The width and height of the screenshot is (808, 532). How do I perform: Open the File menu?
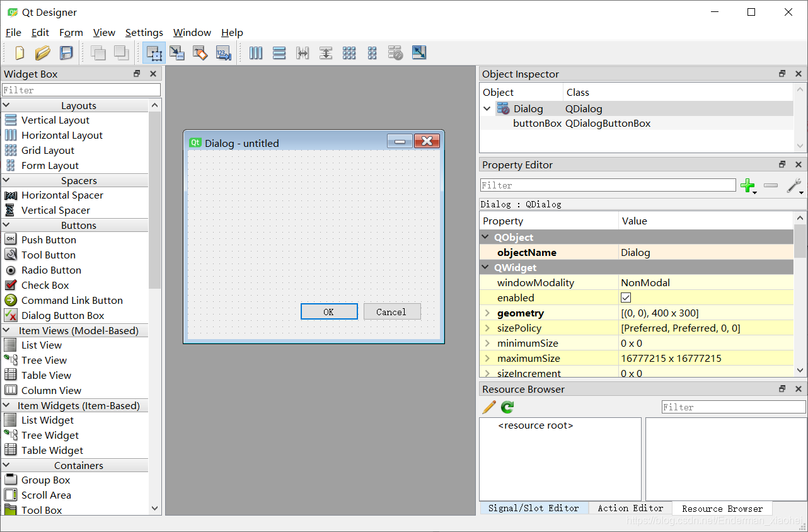coord(13,32)
